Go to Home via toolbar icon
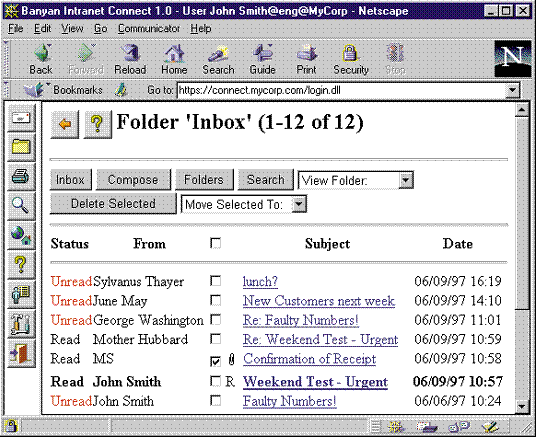The width and height of the screenshot is (536, 437). (174, 59)
